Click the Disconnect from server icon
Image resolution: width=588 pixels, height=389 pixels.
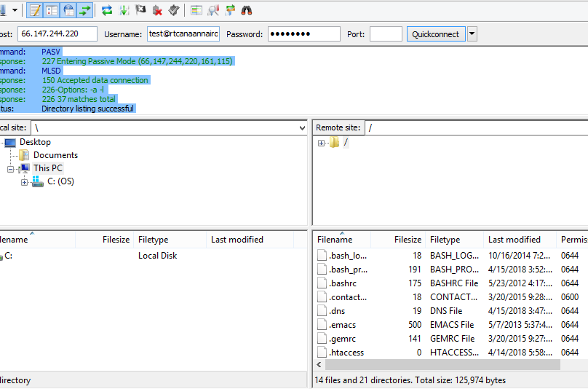[157, 10]
